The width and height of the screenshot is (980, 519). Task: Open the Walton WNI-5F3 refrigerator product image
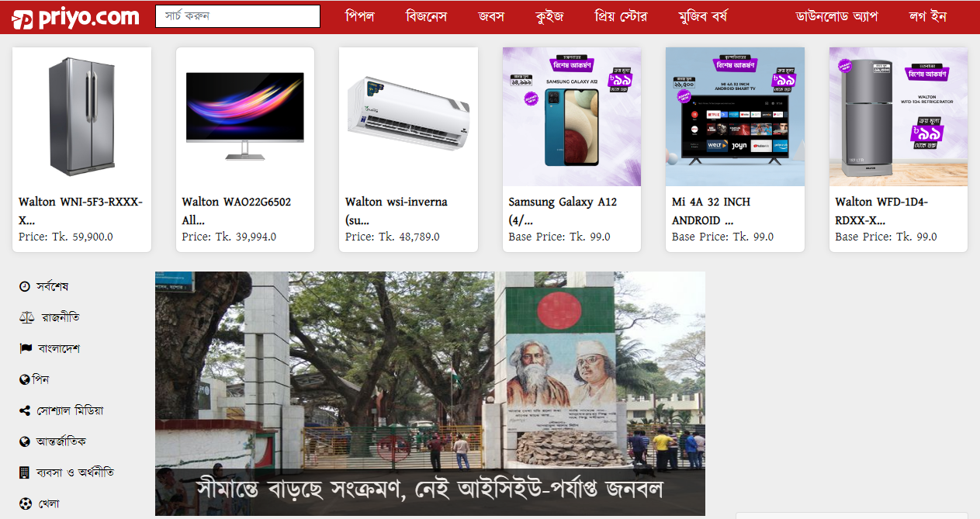tap(82, 116)
